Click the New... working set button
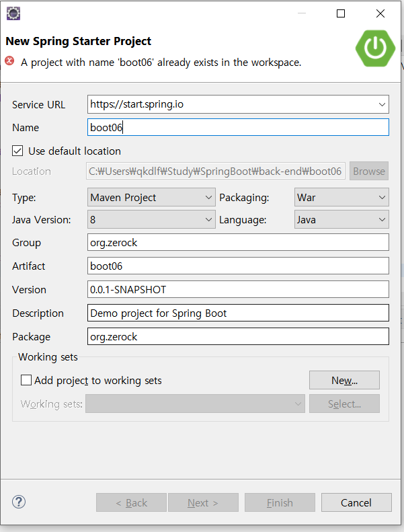The width and height of the screenshot is (404, 532). pyautogui.click(x=344, y=380)
